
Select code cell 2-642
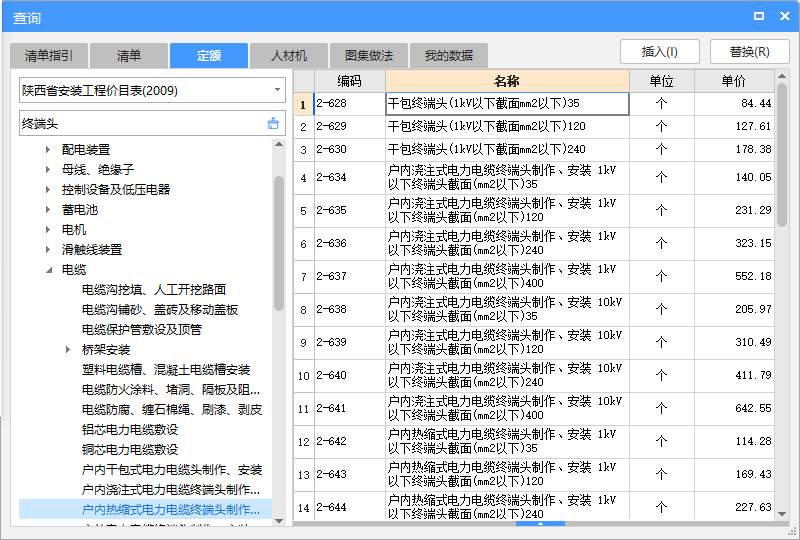click(349, 441)
